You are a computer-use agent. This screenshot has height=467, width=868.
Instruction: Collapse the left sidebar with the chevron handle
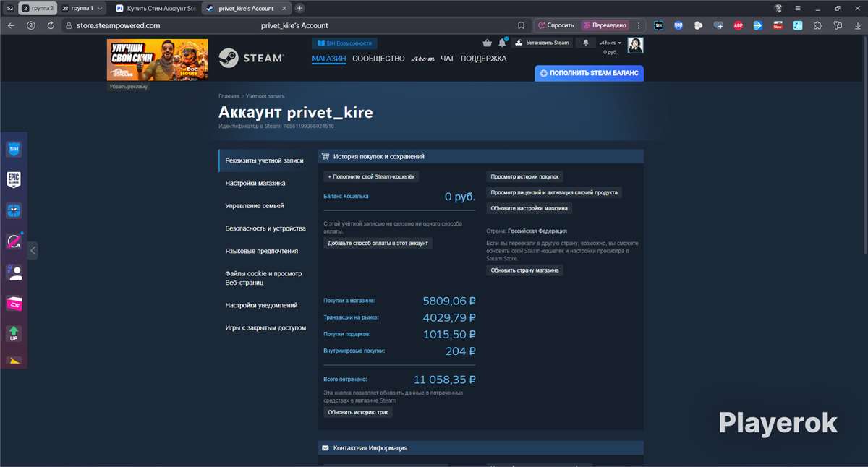33,250
